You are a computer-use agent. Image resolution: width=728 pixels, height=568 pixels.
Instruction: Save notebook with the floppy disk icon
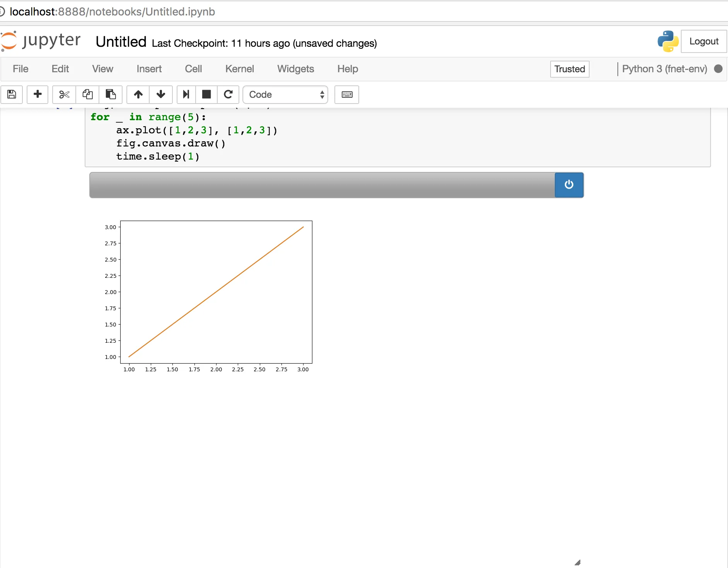(x=12, y=95)
